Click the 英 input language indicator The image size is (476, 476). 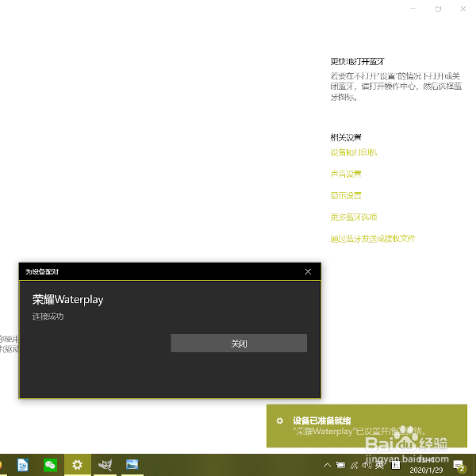tap(379, 464)
